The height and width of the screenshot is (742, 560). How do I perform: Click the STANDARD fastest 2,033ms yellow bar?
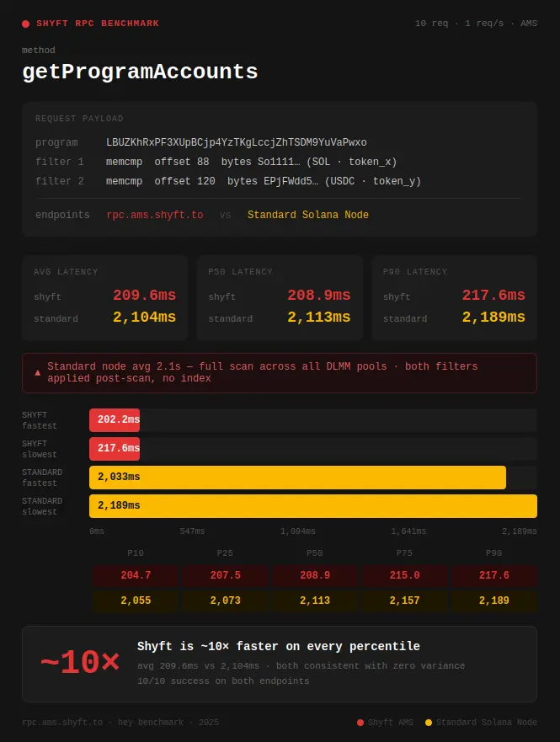click(x=297, y=478)
